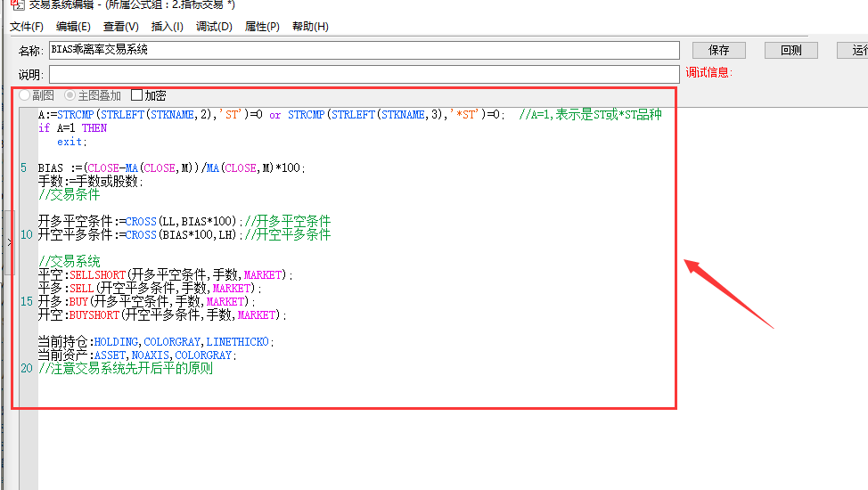The height and width of the screenshot is (490, 868).
Task: Open the 调试(D) menu
Action: click(x=214, y=27)
